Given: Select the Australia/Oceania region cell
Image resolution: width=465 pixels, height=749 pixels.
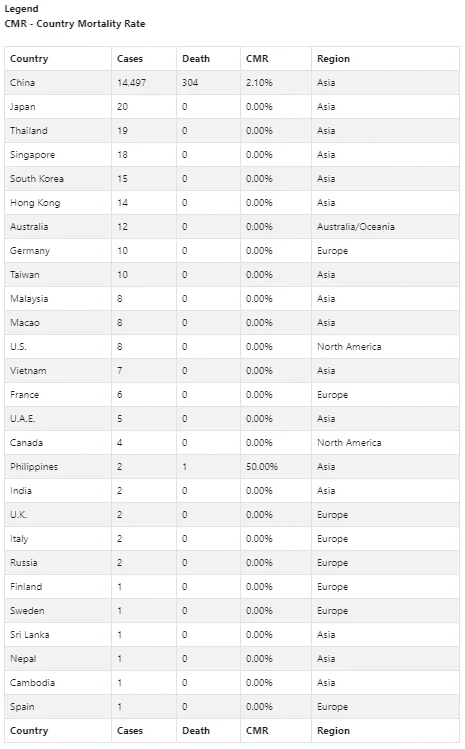Looking at the screenshot, I should pyautogui.click(x=356, y=227).
